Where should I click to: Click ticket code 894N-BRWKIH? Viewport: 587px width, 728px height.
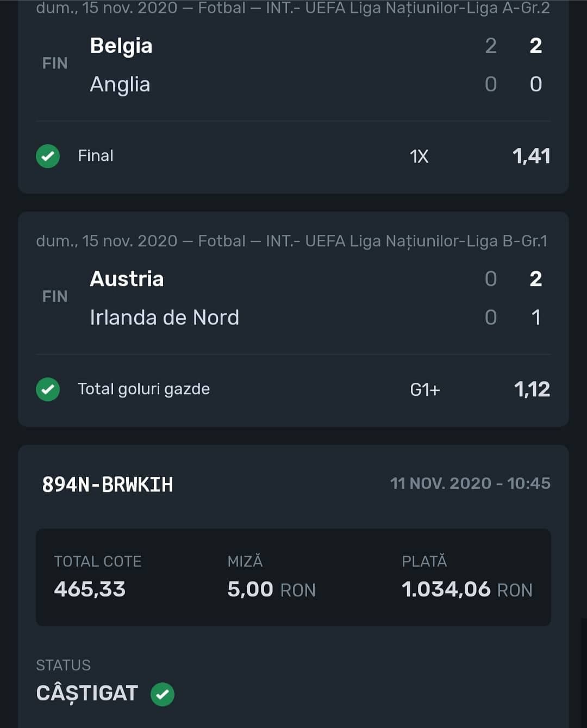[x=108, y=484]
